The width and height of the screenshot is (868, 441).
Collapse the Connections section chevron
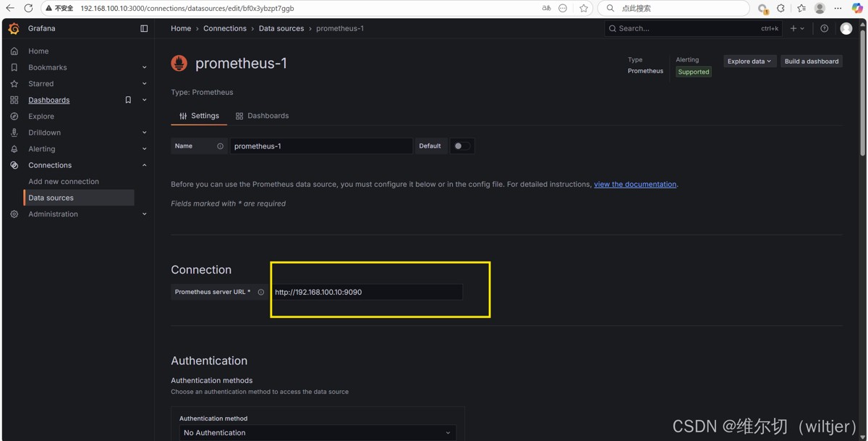coord(144,165)
